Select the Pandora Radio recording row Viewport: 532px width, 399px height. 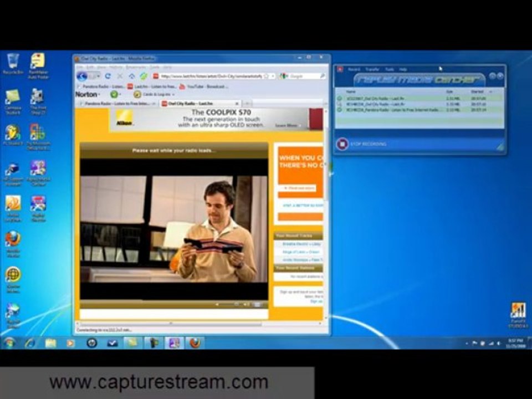(x=419, y=110)
